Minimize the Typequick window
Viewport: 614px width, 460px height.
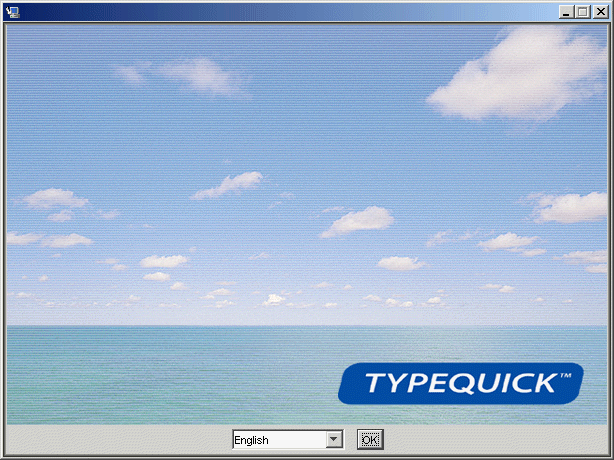566,12
